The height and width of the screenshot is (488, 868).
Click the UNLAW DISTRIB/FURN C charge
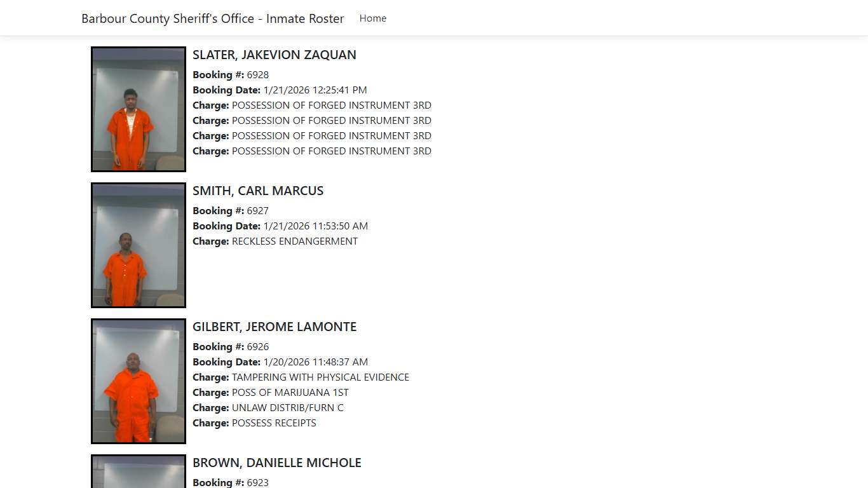[x=287, y=407]
